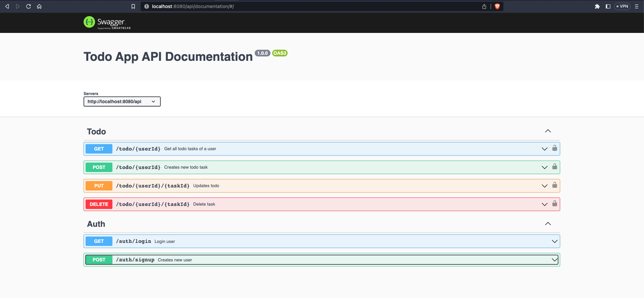The height and width of the screenshot is (298, 644).
Task: Click the 'Updates todo' description
Action: point(206,186)
